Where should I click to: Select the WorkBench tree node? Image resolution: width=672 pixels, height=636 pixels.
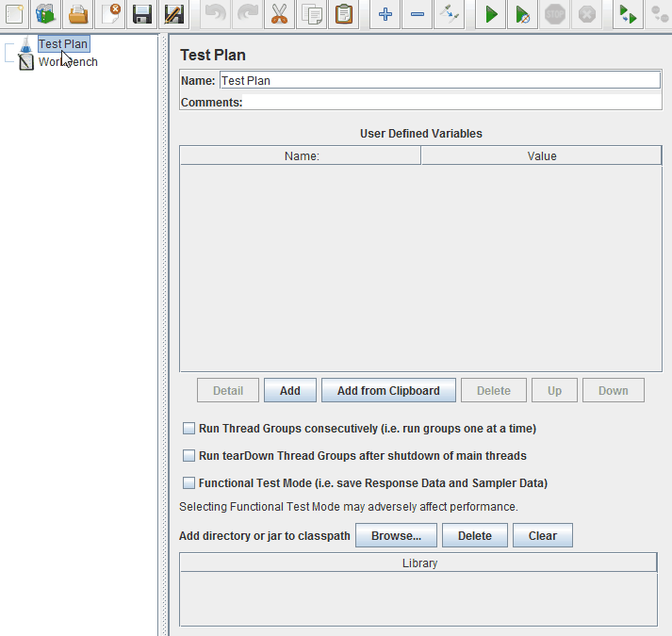(x=68, y=62)
